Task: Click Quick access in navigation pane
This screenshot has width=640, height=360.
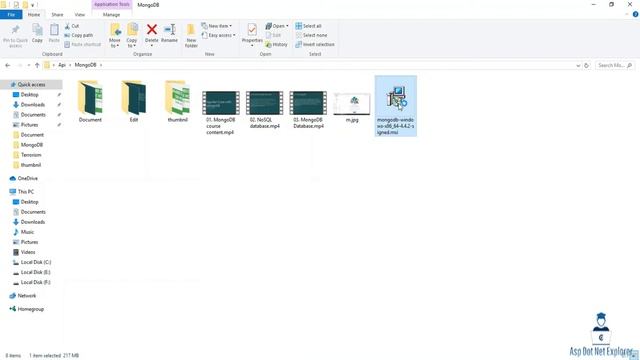Action: tap(31, 84)
